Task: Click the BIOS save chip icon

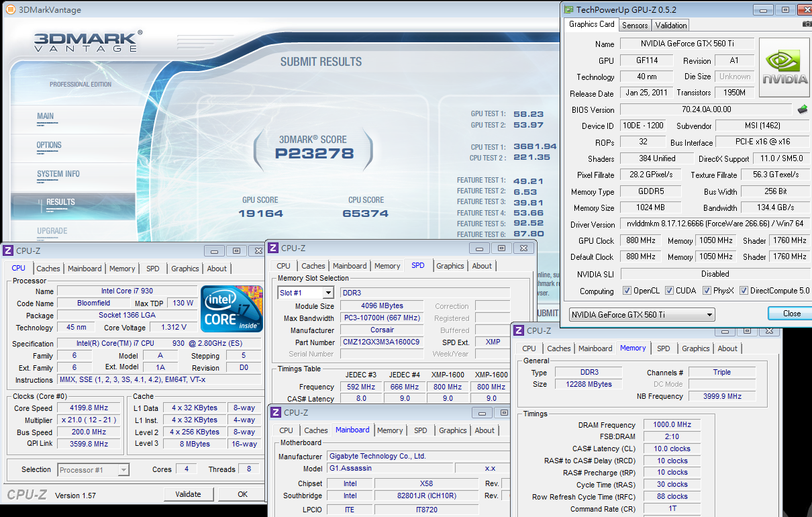Action: [802, 109]
